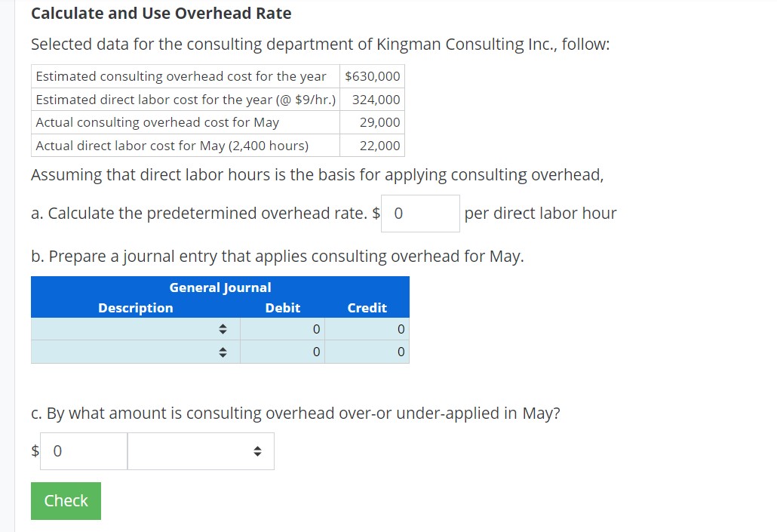Open the second journal entry Description dropdown
Screen dimensions: 777x532
click(136, 351)
